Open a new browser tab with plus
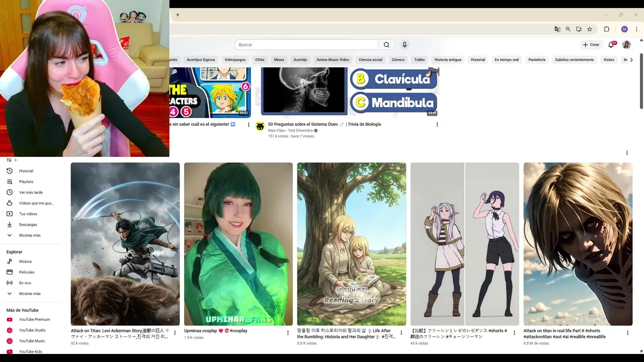 [x=178, y=15]
